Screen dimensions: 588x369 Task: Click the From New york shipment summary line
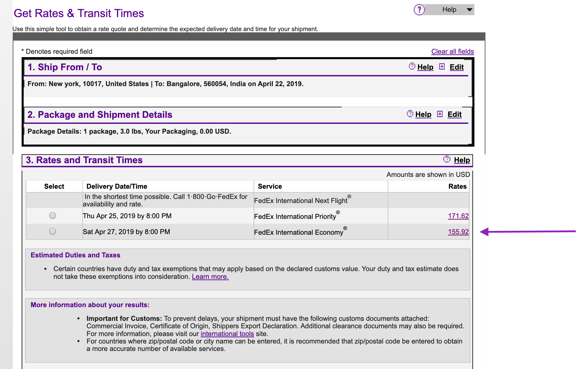[x=165, y=84]
